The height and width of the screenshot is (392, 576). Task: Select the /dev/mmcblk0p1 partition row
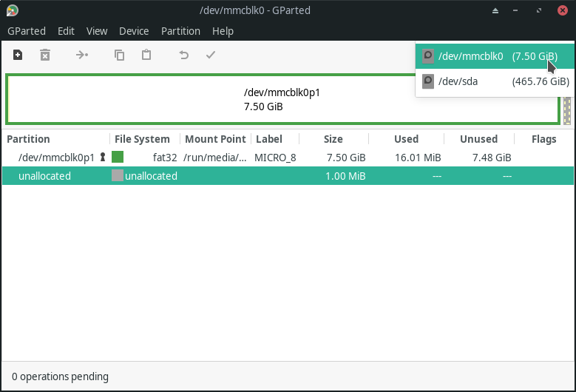(x=288, y=158)
